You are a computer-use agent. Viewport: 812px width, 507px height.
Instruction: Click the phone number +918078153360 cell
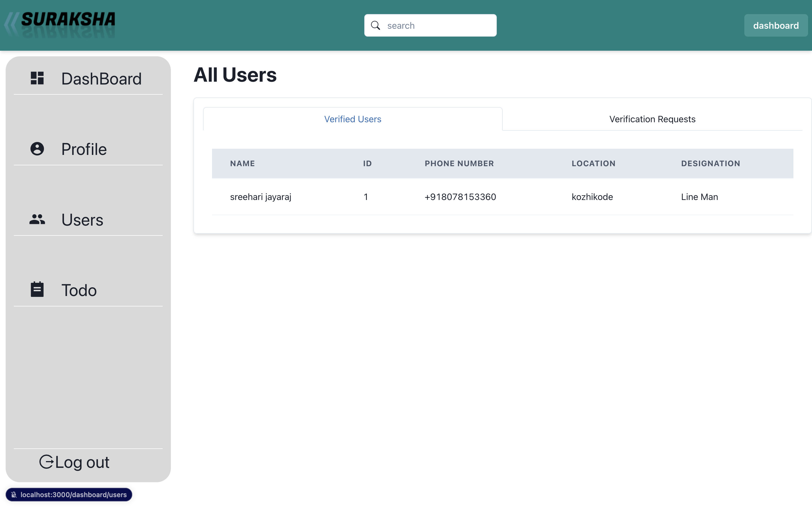[x=460, y=197]
